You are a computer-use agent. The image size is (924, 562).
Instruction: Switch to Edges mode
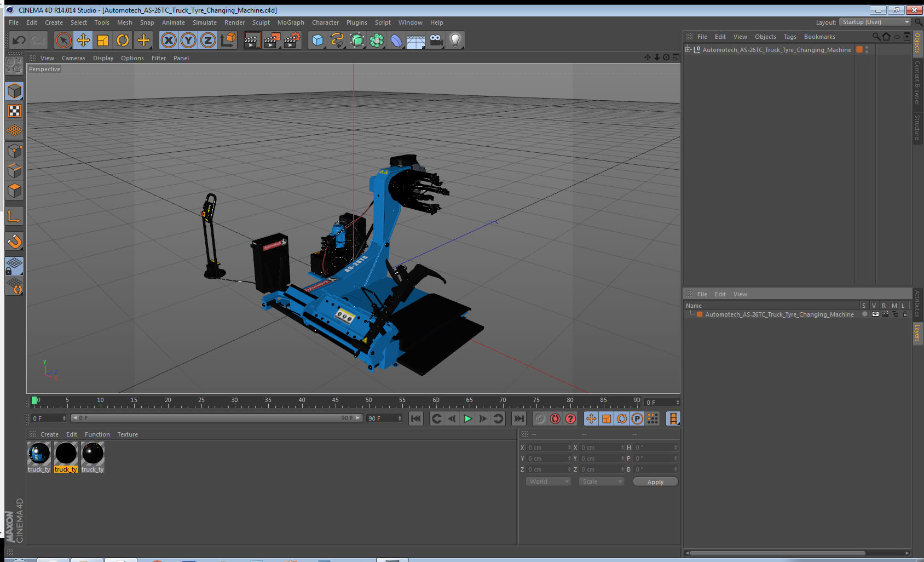[x=14, y=171]
